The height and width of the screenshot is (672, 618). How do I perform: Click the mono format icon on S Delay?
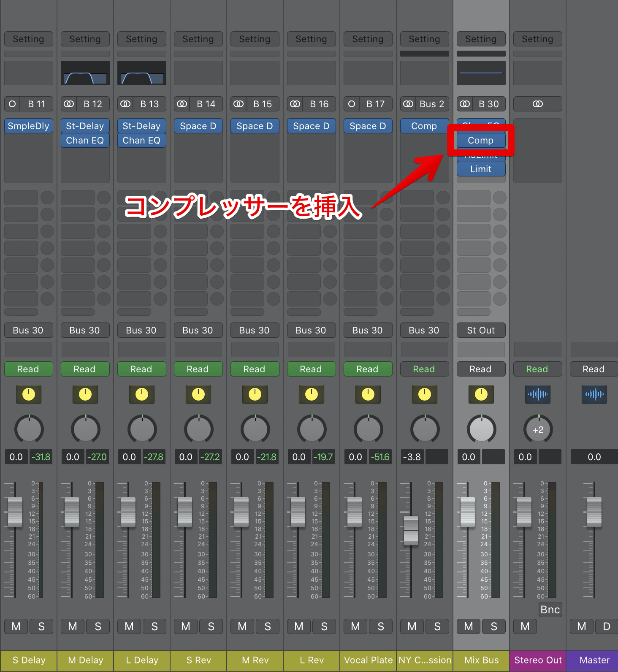[12, 104]
